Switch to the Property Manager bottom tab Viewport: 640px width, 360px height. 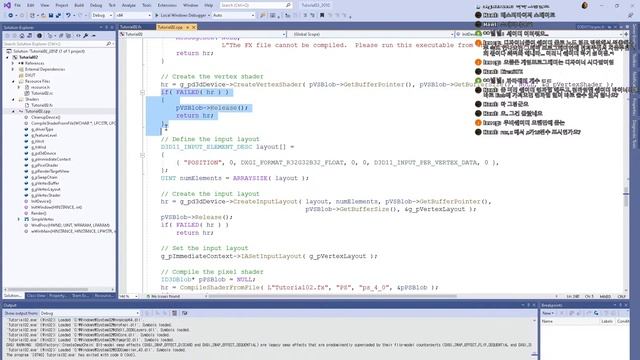pos(58,296)
